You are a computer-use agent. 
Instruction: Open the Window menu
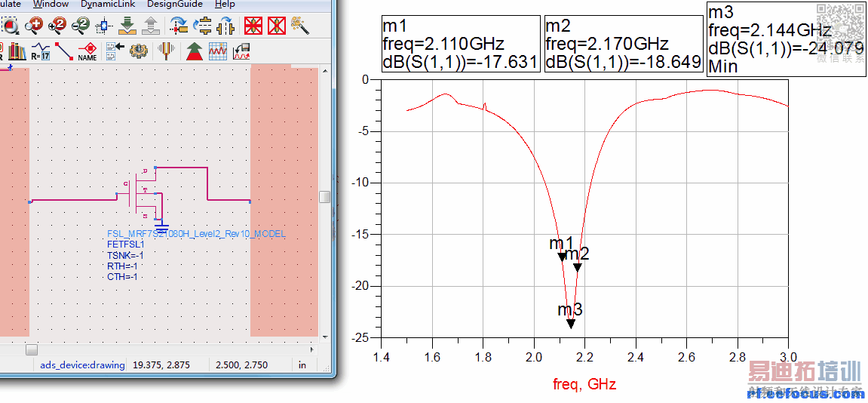tap(51, 4)
